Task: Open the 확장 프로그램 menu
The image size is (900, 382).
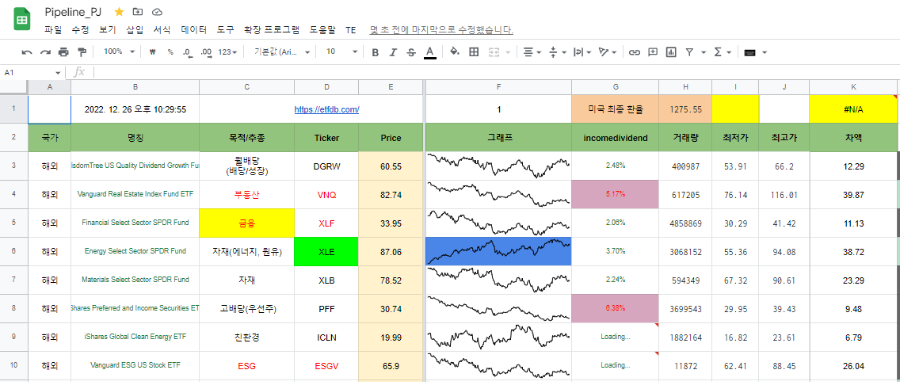Action: pyautogui.click(x=271, y=30)
